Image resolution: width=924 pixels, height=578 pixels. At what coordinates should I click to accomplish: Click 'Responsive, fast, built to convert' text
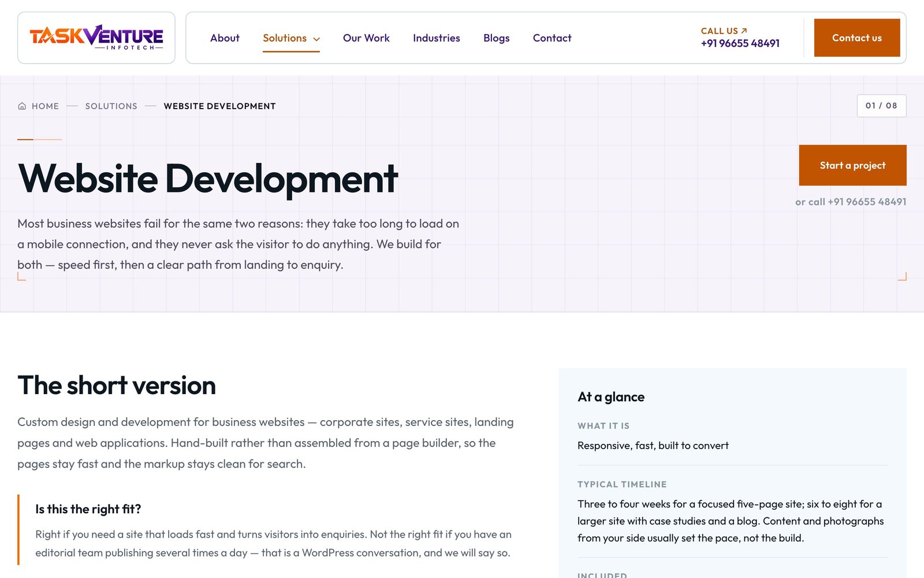(653, 446)
